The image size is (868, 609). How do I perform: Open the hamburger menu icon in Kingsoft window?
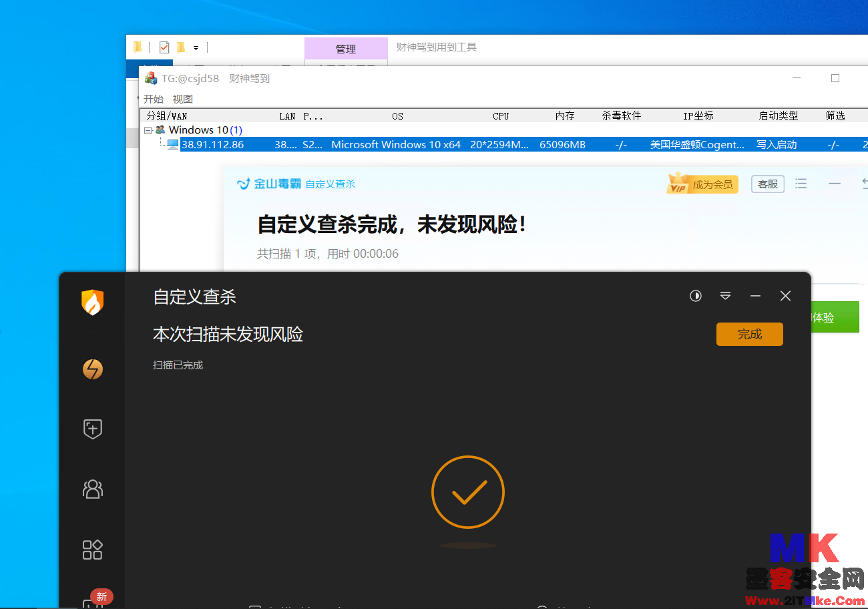click(x=801, y=184)
